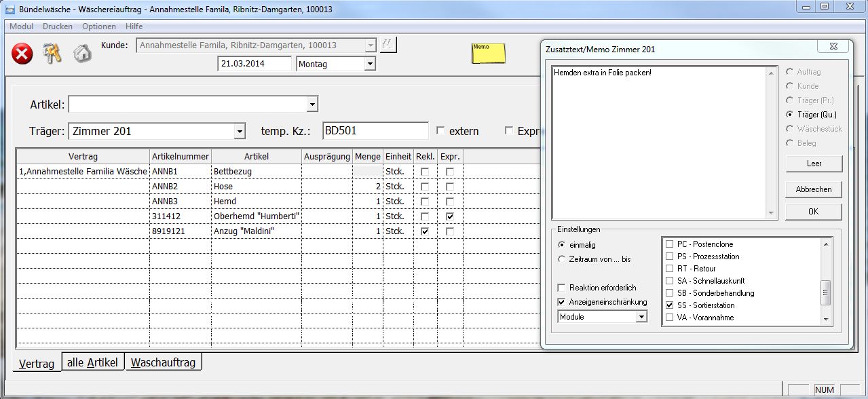Viewport: 868px width, 399px height.
Task: Select the cell with article number 8919121
Action: [x=181, y=231]
